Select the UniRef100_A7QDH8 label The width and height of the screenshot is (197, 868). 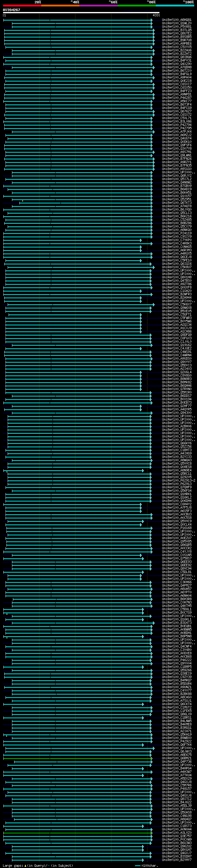coord(177,67)
